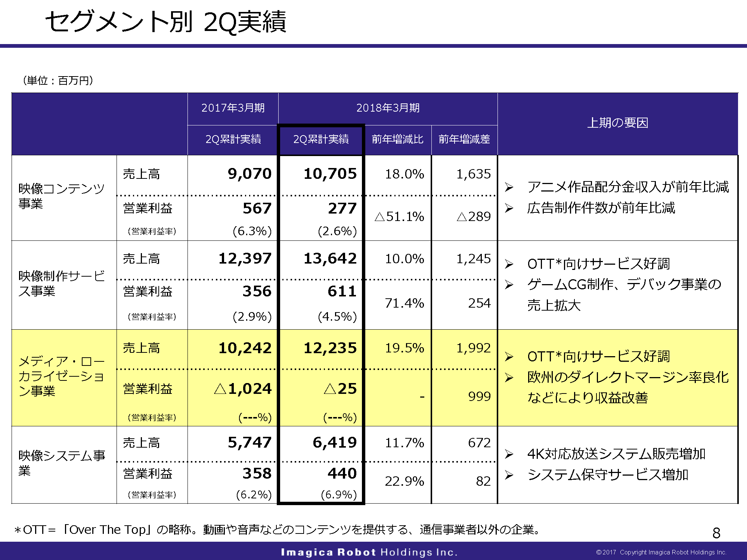Click operating profit value 358
Screen dimensions: 747x560
(257, 473)
